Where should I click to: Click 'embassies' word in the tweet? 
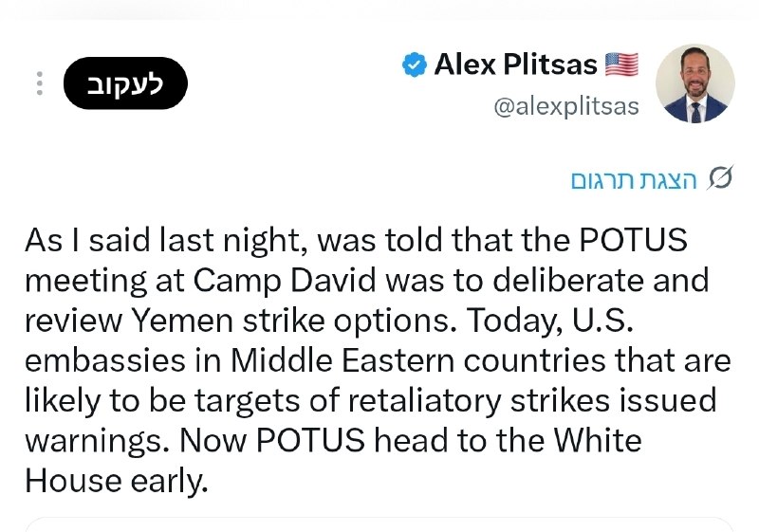click(105, 360)
